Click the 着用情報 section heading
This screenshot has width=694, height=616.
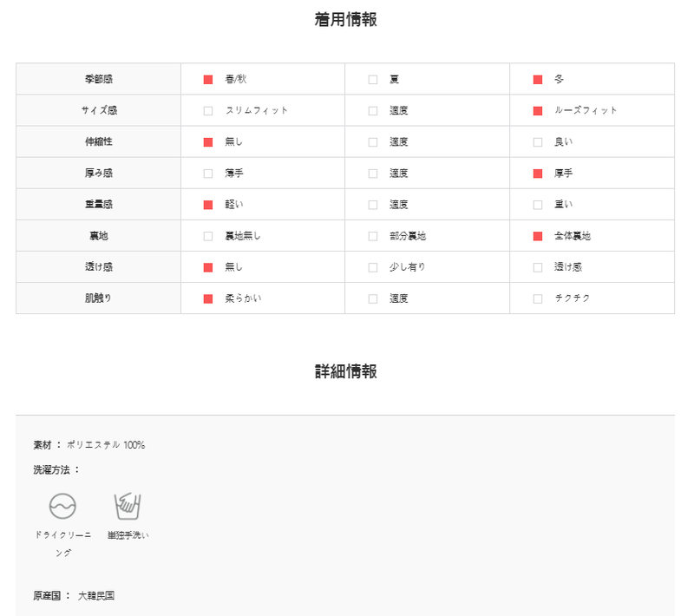pos(345,20)
